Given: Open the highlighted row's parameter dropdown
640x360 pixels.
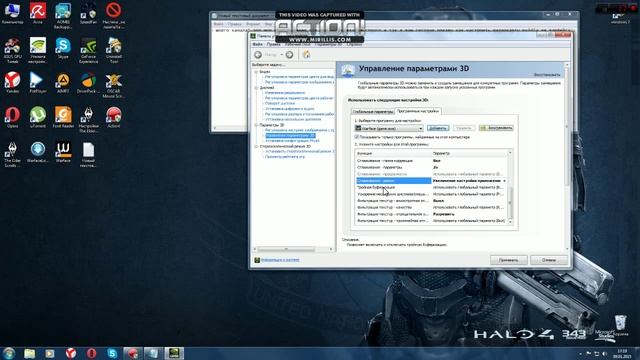Looking at the screenshot, I should [x=504, y=180].
